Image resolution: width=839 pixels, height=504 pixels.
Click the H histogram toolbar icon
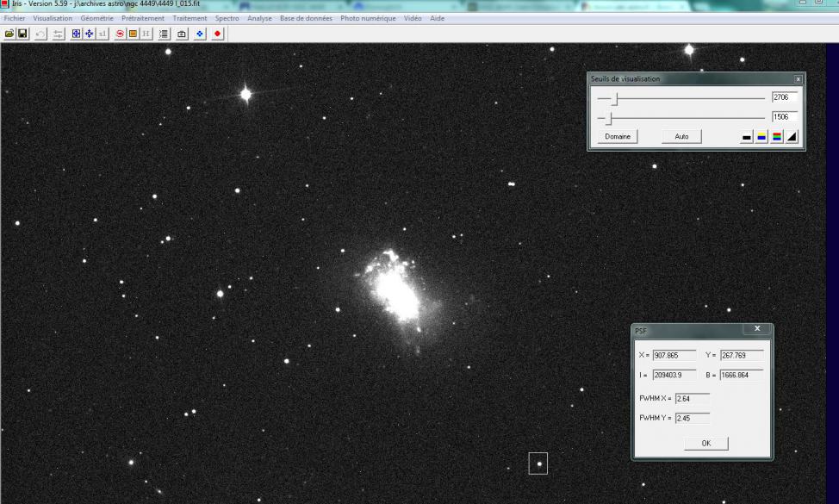[146, 34]
